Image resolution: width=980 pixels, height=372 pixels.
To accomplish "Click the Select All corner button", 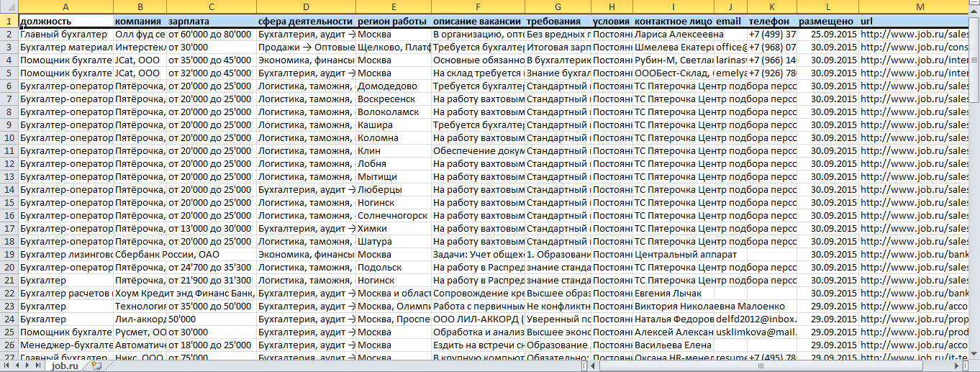I will (9, 6).
